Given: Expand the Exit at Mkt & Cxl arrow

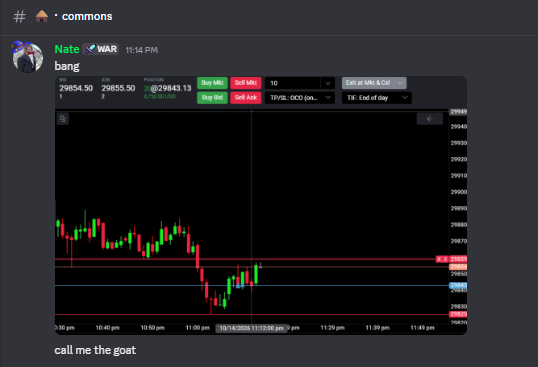Looking at the screenshot, I should [400, 83].
